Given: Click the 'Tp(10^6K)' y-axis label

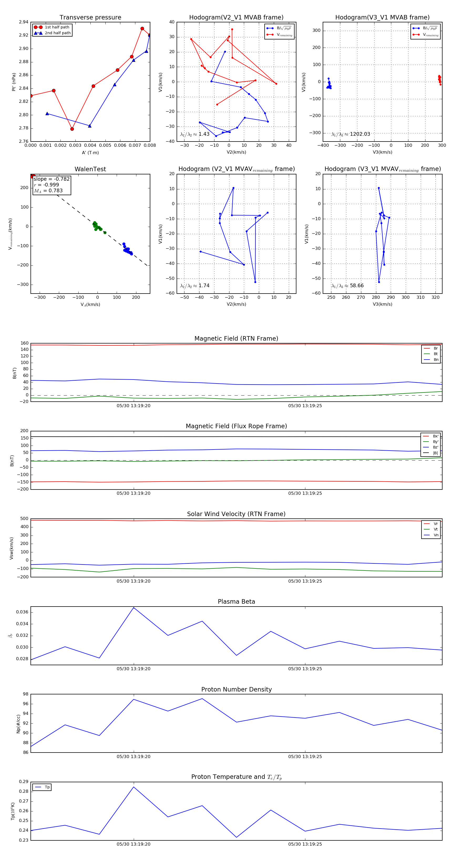Looking at the screenshot, I should point(13,811).
